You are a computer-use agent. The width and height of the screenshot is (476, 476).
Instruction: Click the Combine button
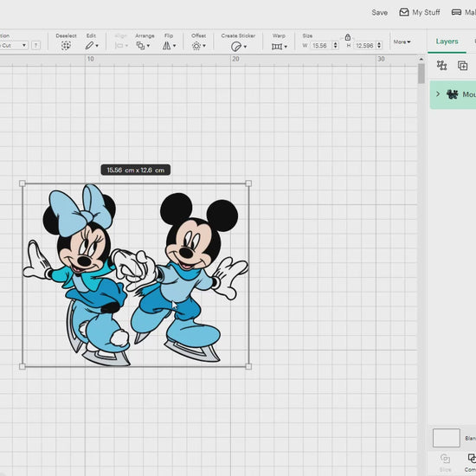point(472,462)
